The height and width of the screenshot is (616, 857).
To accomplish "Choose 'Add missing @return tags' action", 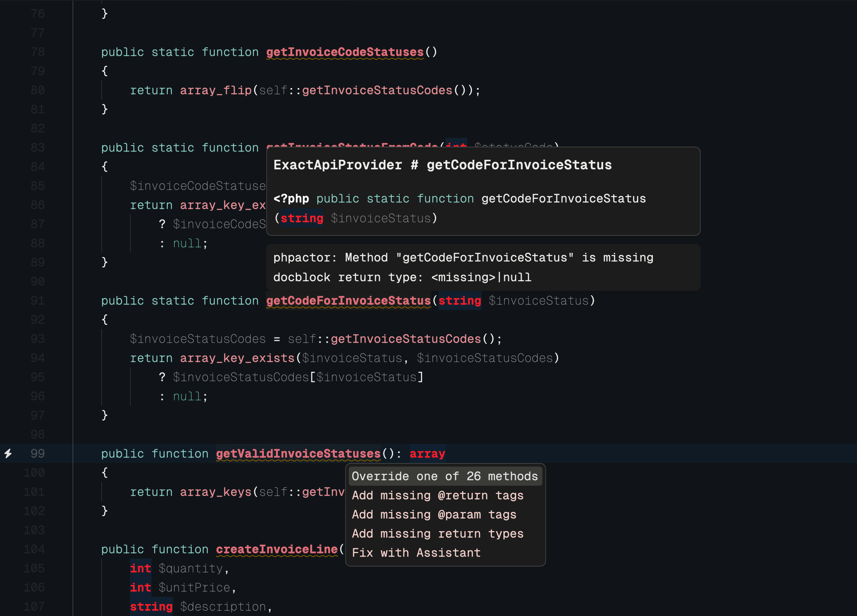I will [445, 495].
